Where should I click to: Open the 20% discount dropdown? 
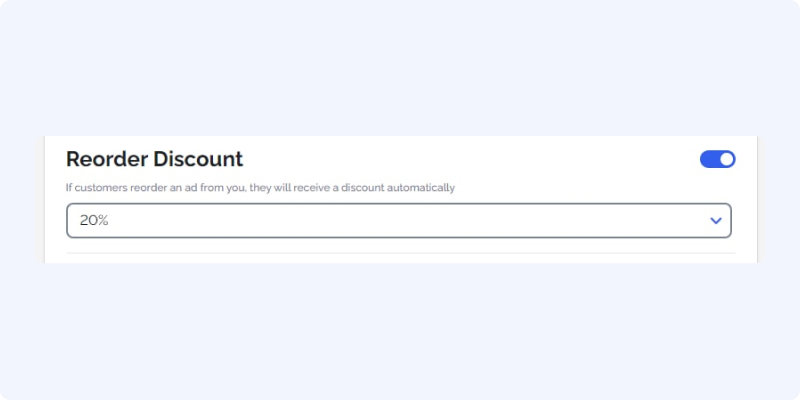point(399,220)
